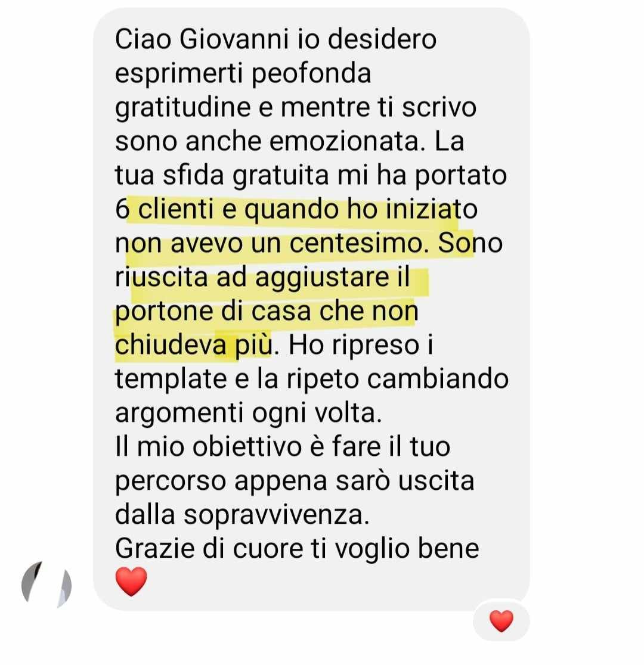Select highlighted line 'riuscita ad aggiustare il'
Screen dimensions: 644x665
[262, 277]
